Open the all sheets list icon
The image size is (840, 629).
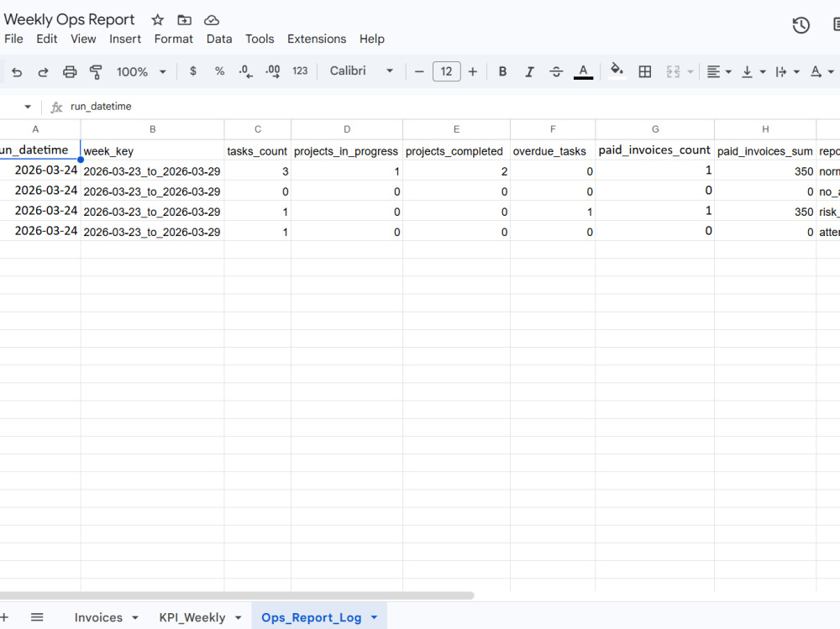[37, 617]
